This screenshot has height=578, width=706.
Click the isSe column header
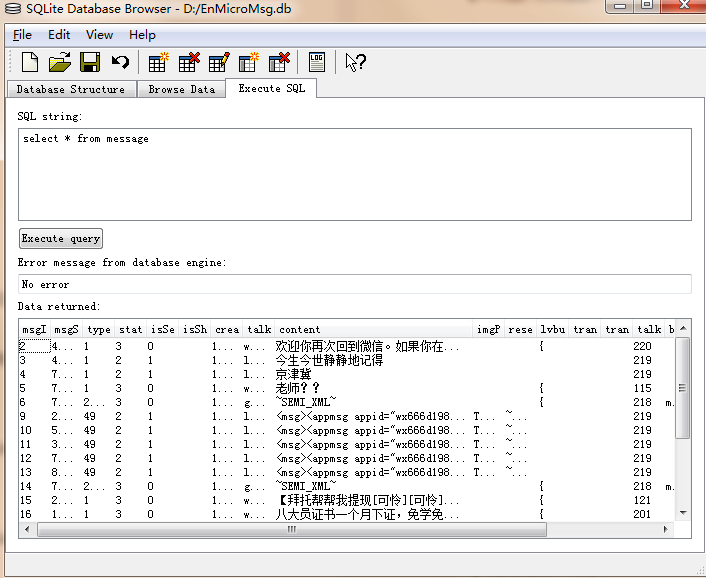coord(163,330)
